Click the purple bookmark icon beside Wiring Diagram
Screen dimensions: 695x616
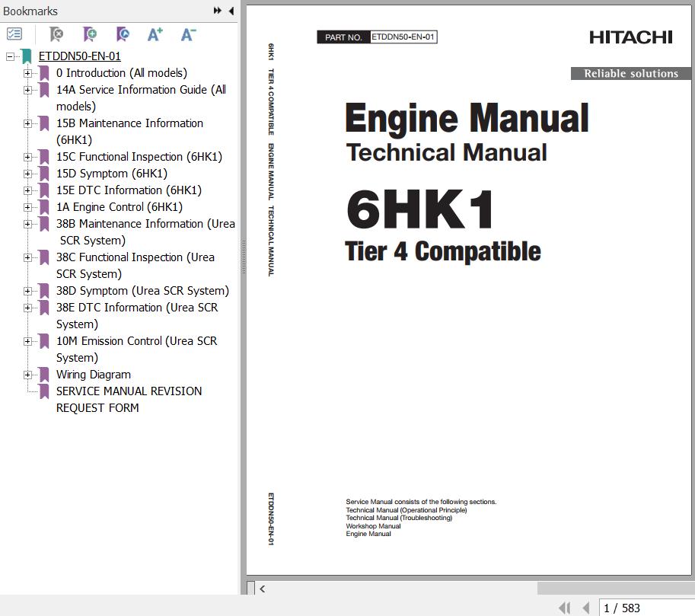[x=44, y=375]
